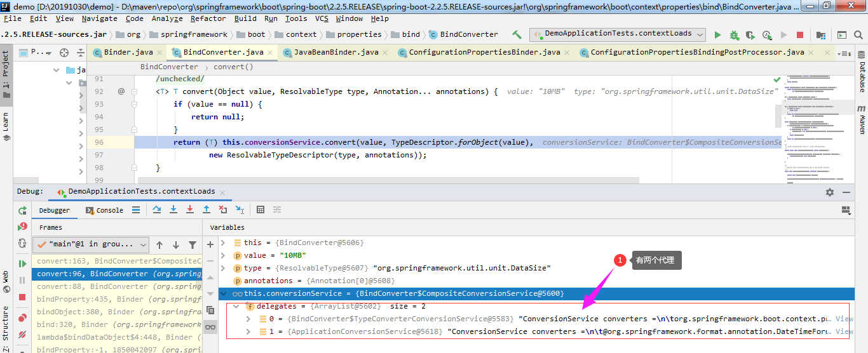Image resolution: width=868 pixels, height=353 pixels.
Task: Rerun debug session with green rerun icon
Action: [22, 210]
